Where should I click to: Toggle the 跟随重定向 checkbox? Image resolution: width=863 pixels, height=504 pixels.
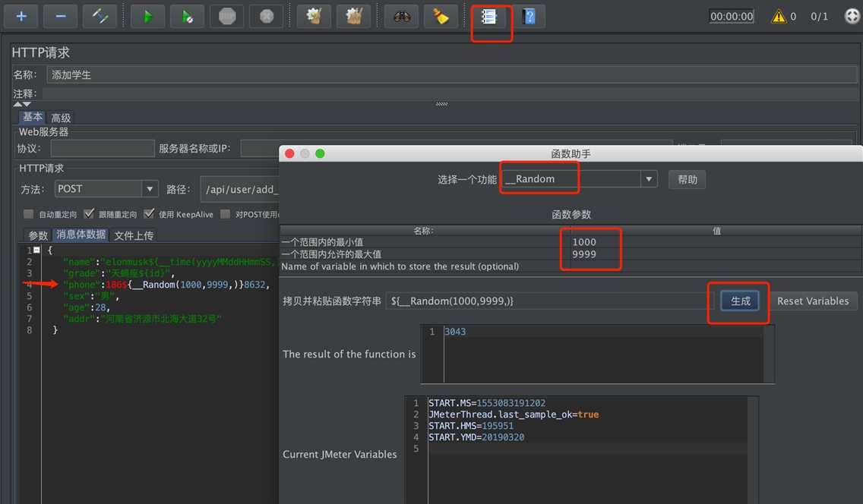pos(89,214)
